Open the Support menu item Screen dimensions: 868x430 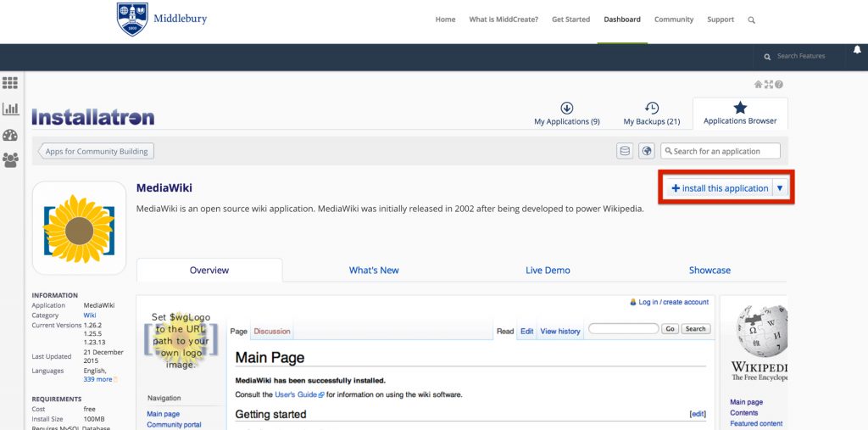click(x=721, y=20)
